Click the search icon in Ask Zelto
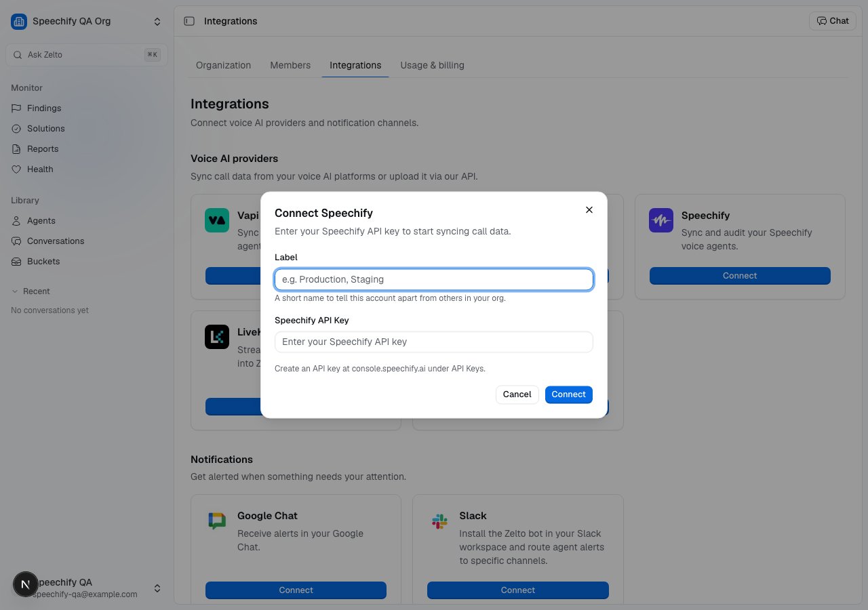Screen dimensions: 868x610 pyautogui.click(x=18, y=55)
